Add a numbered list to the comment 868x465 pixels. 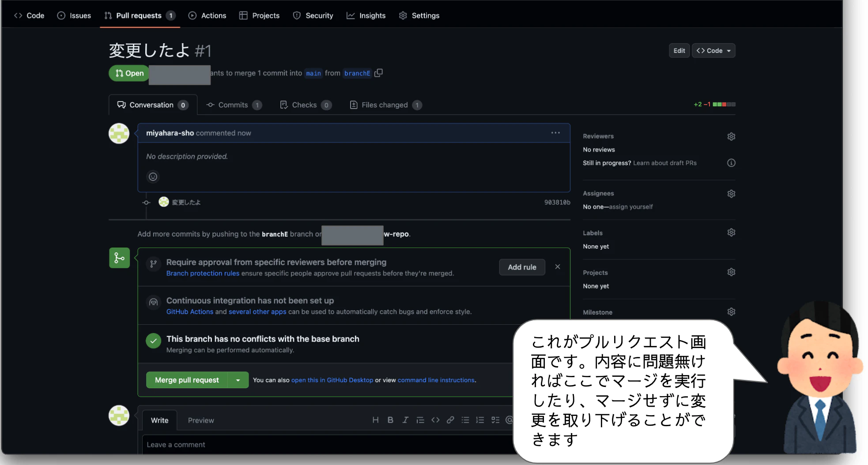point(480,420)
